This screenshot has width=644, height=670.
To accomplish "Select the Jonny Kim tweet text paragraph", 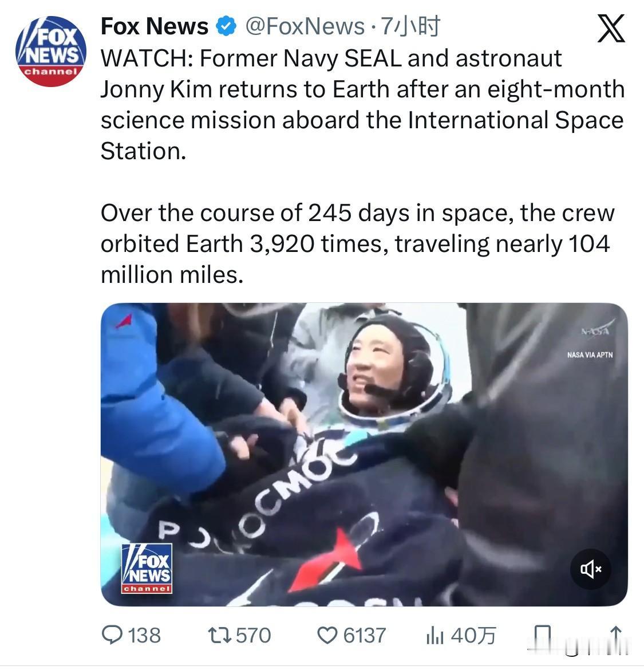I will click(362, 105).
